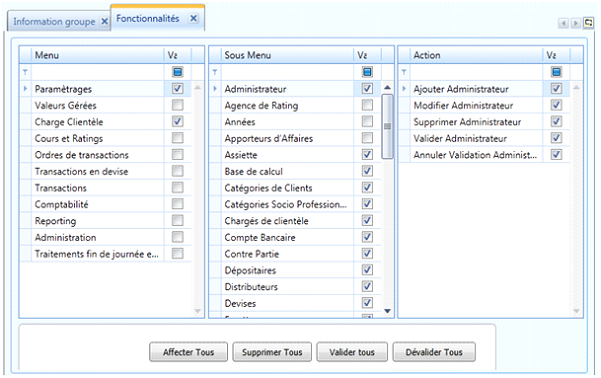Click the Sous Menu vertical scrollbar thumb
This screenshot has height=378, width=601.
(x=388, y=127)
